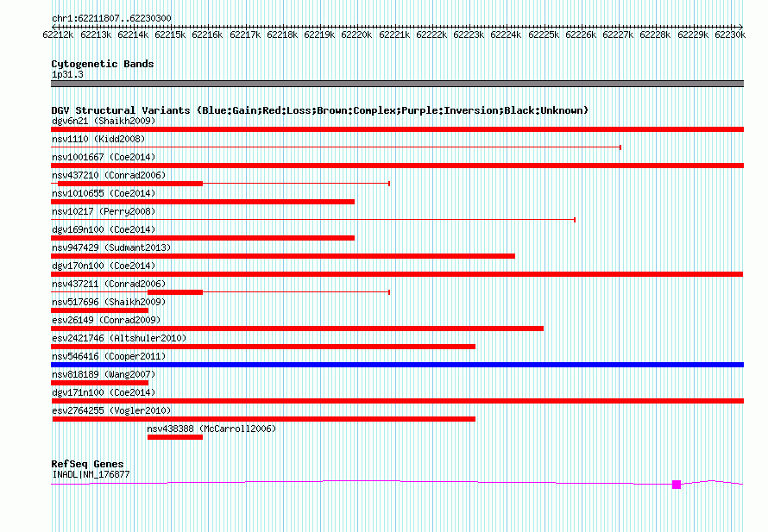Open nsv947429 (Sudmant2013) label
This screenshot has width=768, height=532.
111,247
